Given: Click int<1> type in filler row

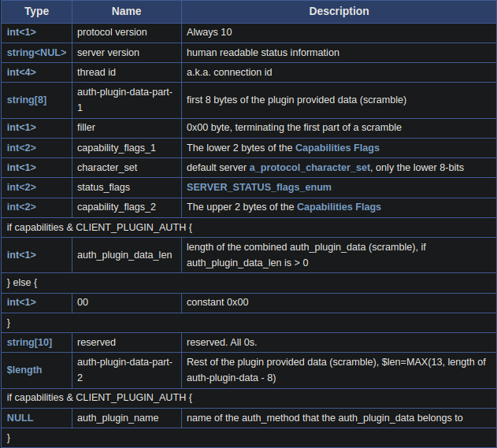Looking at the screenshot, I should (x=21, y=128).
